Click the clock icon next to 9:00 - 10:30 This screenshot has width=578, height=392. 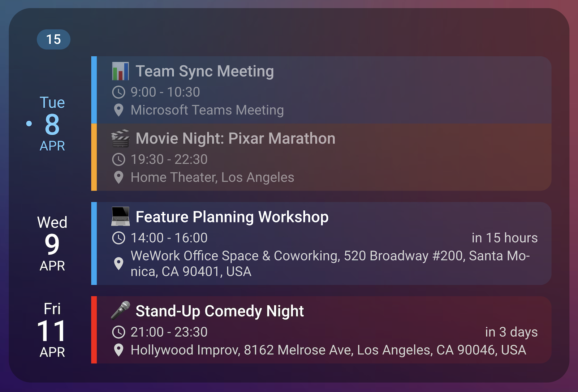[118, 92]
